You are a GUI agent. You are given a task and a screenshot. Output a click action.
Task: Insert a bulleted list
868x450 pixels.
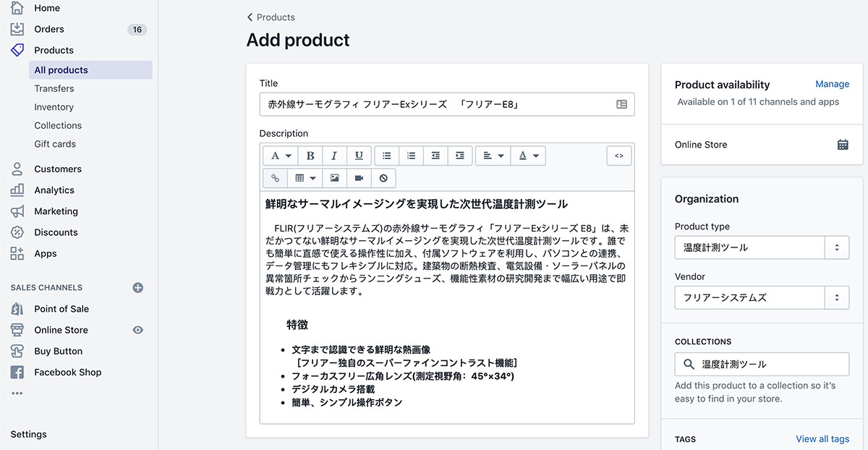pos(387,156)
